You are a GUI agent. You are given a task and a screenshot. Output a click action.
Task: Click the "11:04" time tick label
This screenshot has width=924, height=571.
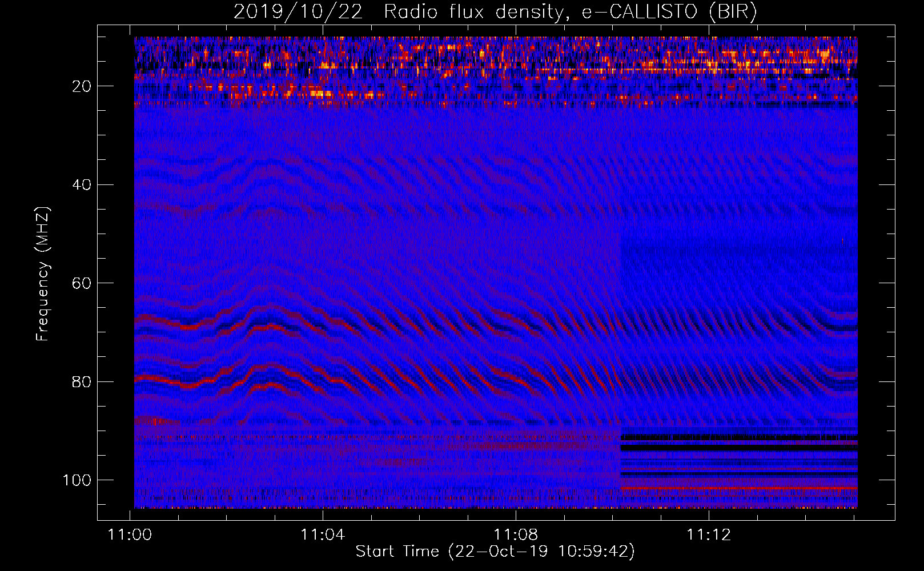[323, 535]
